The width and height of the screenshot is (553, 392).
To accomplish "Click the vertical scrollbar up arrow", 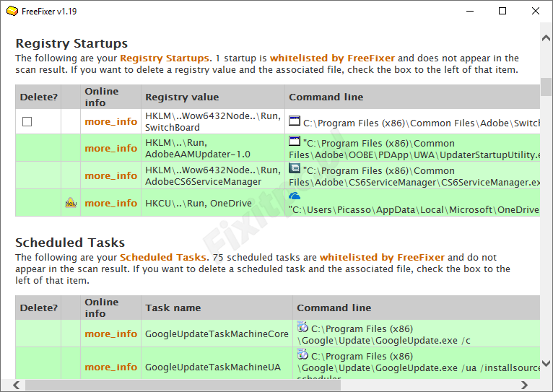I will point(546,38).
